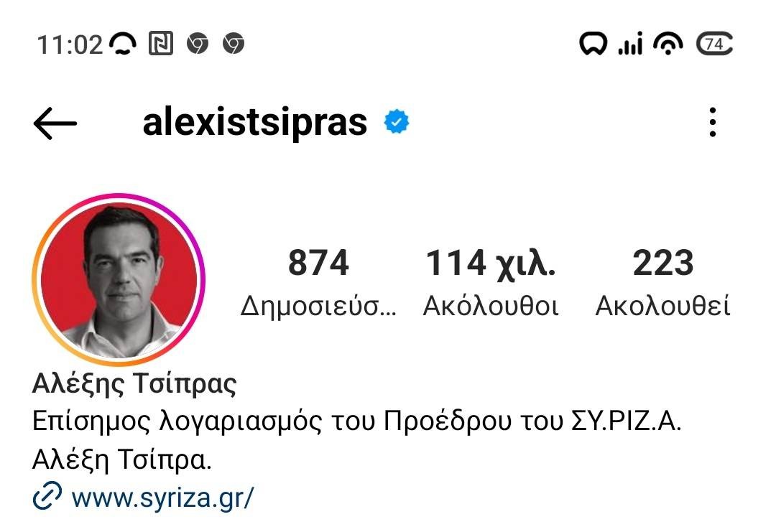Image resolution: width=776 pixels, height=532 pixels.
Task: Open www.syriza.gr link
Action: pyautogui.click(x=162, y=496)
